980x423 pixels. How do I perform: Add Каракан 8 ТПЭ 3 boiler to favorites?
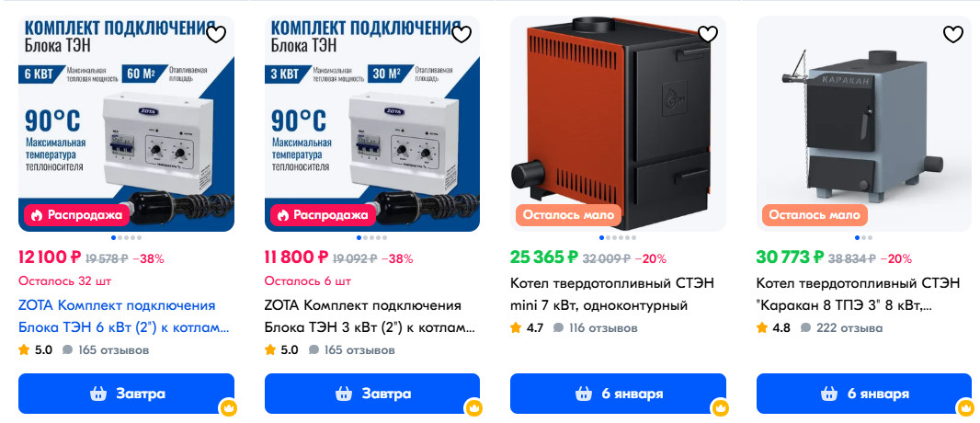tap(953, 34)
